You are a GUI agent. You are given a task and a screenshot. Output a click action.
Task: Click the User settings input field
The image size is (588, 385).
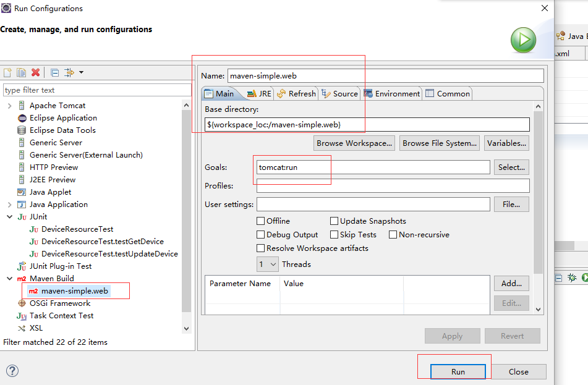pyautogui.click(x=373, y=205)
